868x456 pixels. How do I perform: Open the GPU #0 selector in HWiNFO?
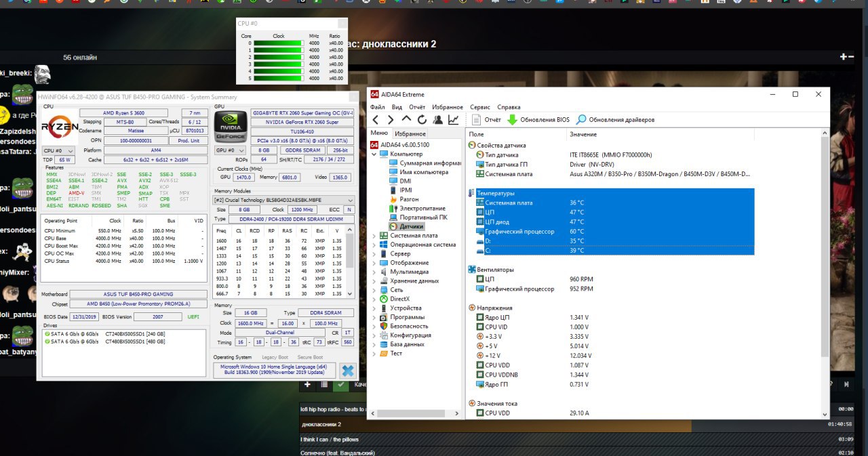point(229,150)
